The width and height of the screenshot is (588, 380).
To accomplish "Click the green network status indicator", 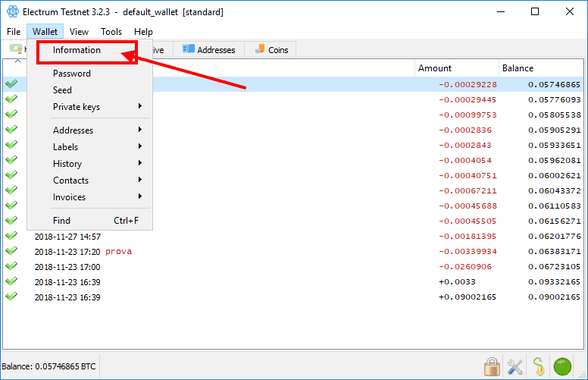I will coord(562,366).
